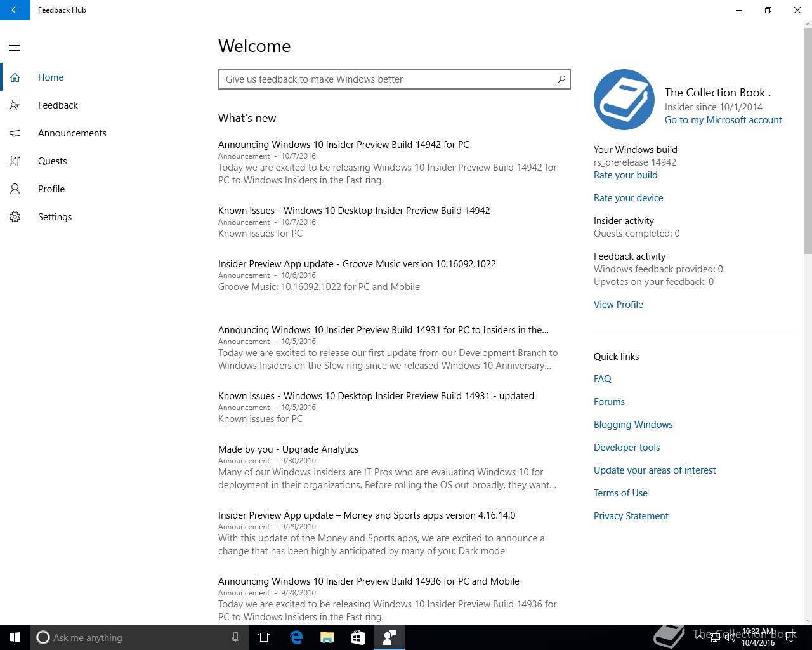The width and height of the screenshot is (812, 650).
Task: Click Rate your build link
Action: point(625,175)
